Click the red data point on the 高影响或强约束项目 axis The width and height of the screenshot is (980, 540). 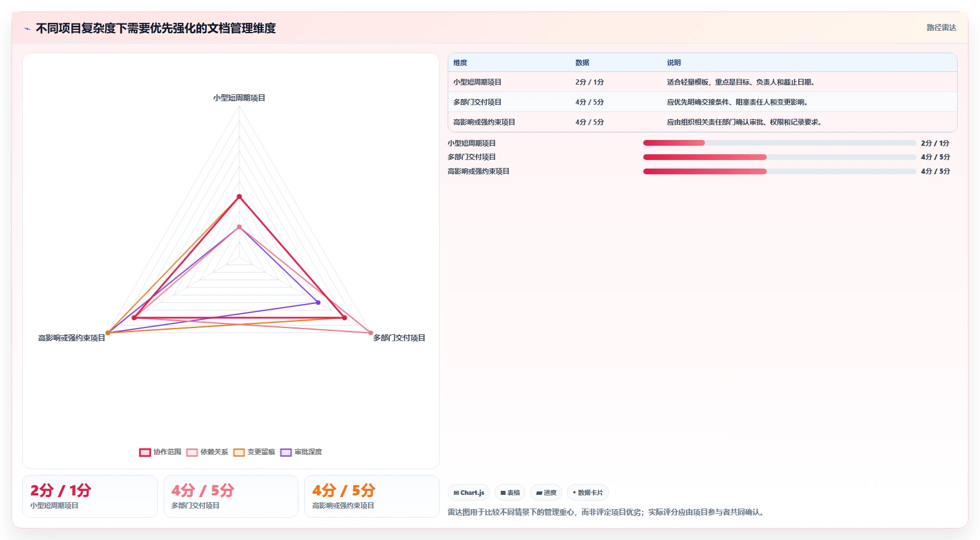[134, 318]
